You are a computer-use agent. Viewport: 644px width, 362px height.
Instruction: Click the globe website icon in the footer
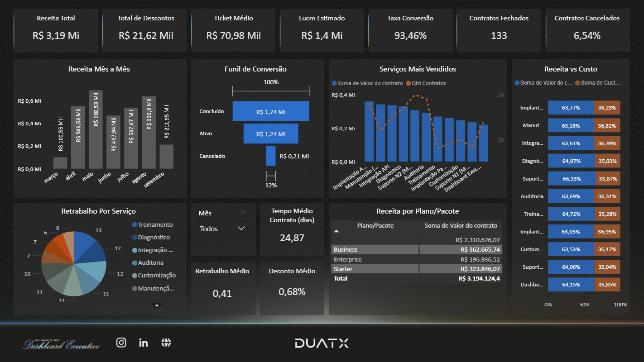(x=166, y=343)
